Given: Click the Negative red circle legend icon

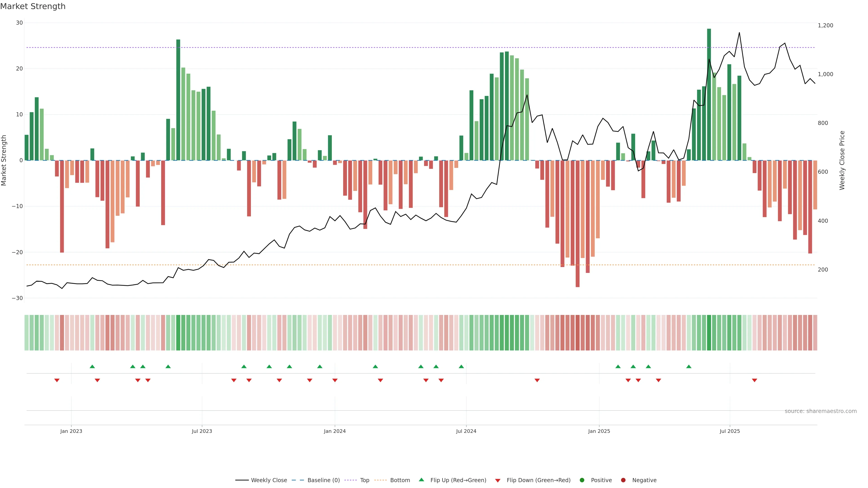Looking at the screenshot, I should pos(623,480).
